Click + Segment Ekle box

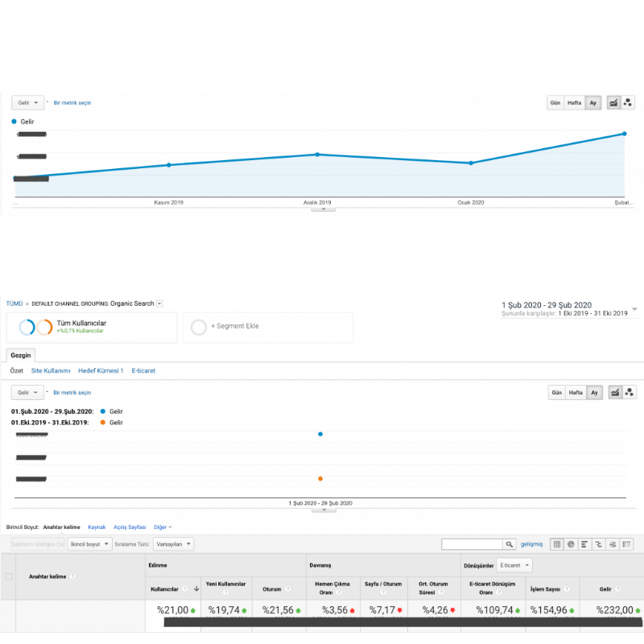[268, 327]
